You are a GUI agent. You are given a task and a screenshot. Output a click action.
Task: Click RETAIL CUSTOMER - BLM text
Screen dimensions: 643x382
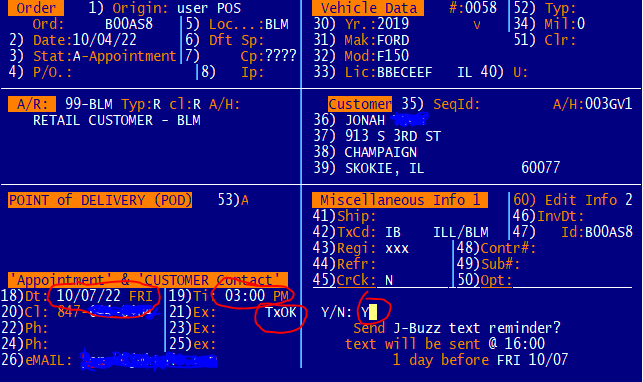pos(117,120)
